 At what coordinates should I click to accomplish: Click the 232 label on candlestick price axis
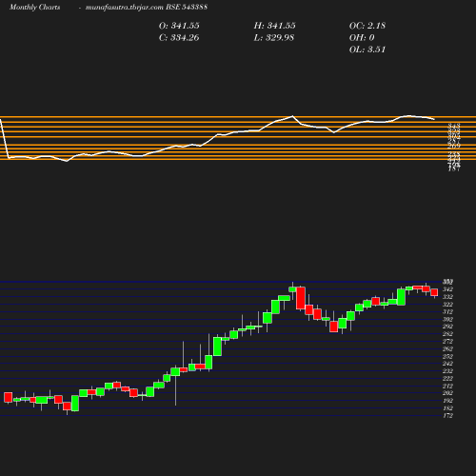click(x=447, y=371)
